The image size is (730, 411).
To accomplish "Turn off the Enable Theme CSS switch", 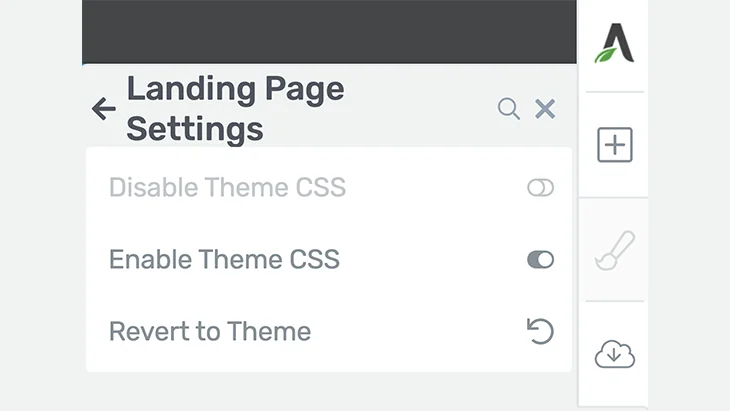I will (541, 259).
